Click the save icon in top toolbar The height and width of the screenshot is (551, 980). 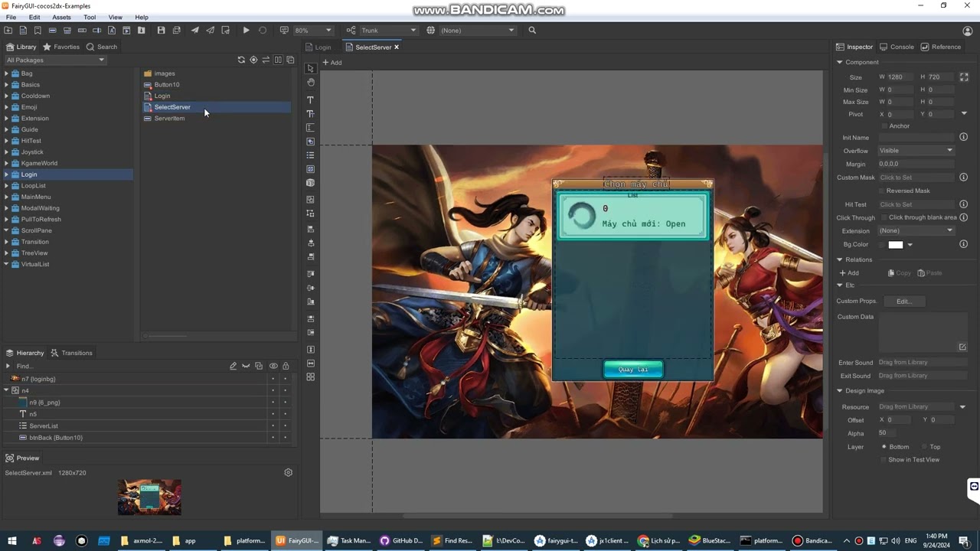pos(161,31)
